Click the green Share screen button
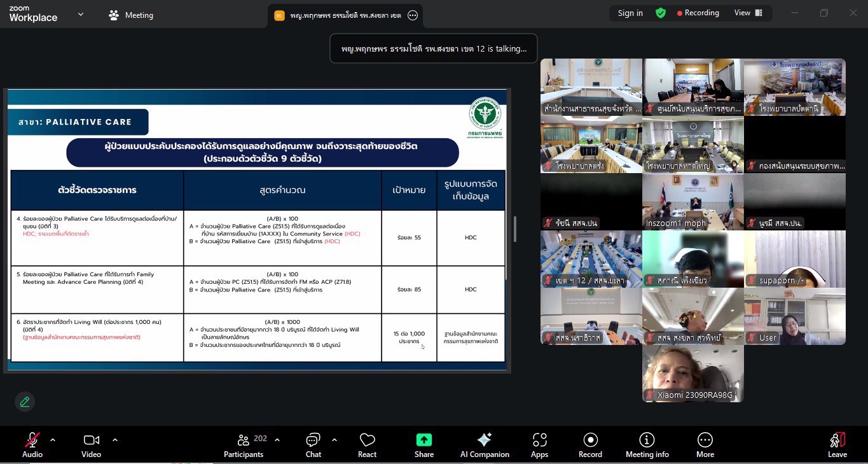Image resolution: width=868 pixels, height=464 pixels. coord(424,444)
